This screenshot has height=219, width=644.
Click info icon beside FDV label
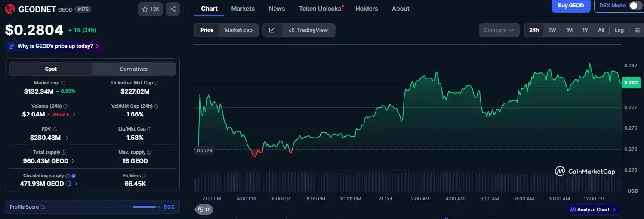coord(55,129)
